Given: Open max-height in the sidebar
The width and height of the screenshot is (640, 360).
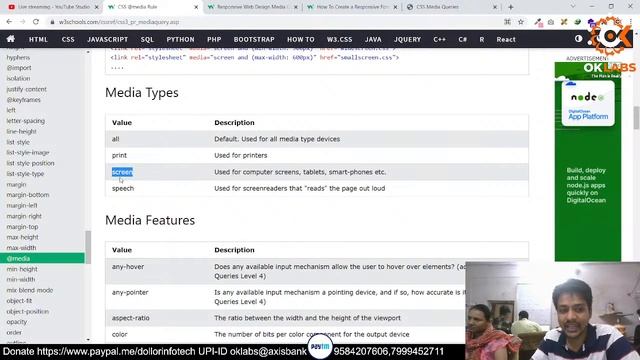Looking at the screenshot, I should [22, 237].
